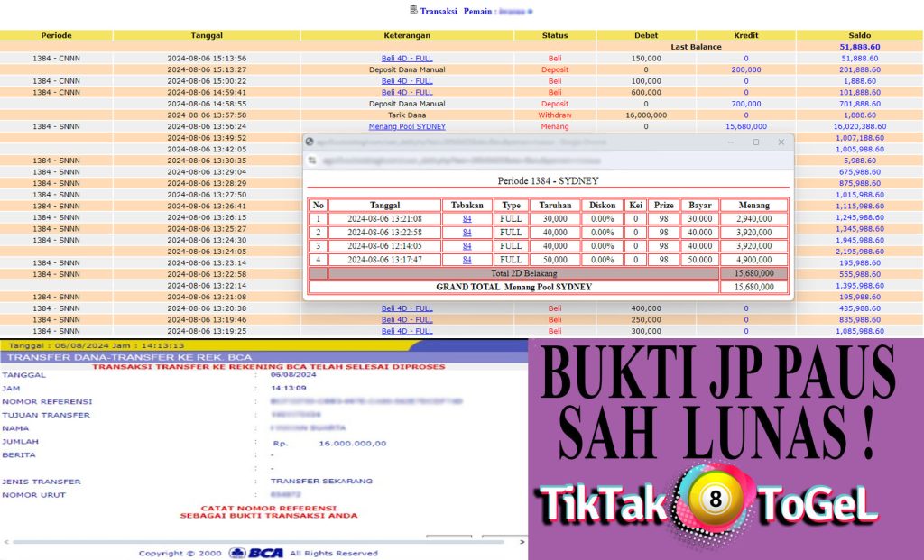Click the Kredit 15,680,000 value in Menang row
The height and width of the screenshot is (560, 924).
tap(745, 127)
